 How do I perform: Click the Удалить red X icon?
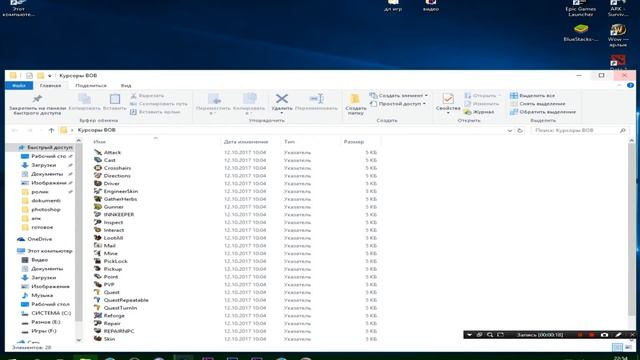point(282,98)
